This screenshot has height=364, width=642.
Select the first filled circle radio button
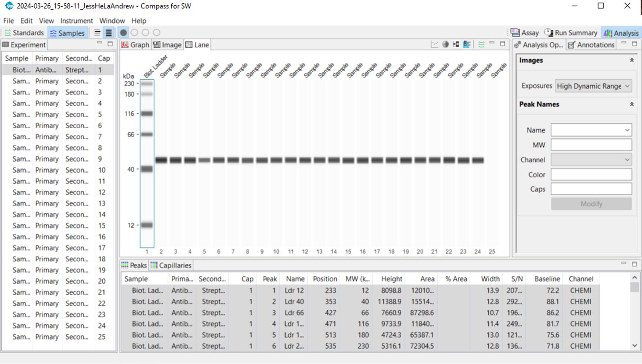[x=124, y=33]
